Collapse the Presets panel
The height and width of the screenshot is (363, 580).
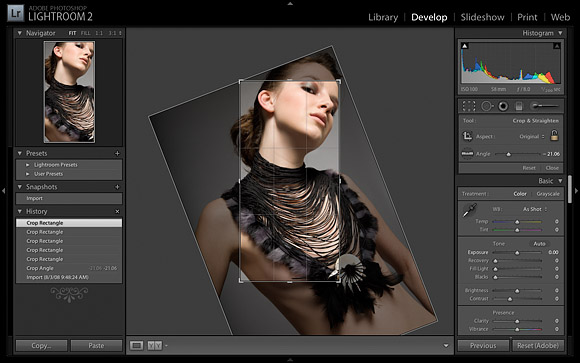tap(20, 153)
